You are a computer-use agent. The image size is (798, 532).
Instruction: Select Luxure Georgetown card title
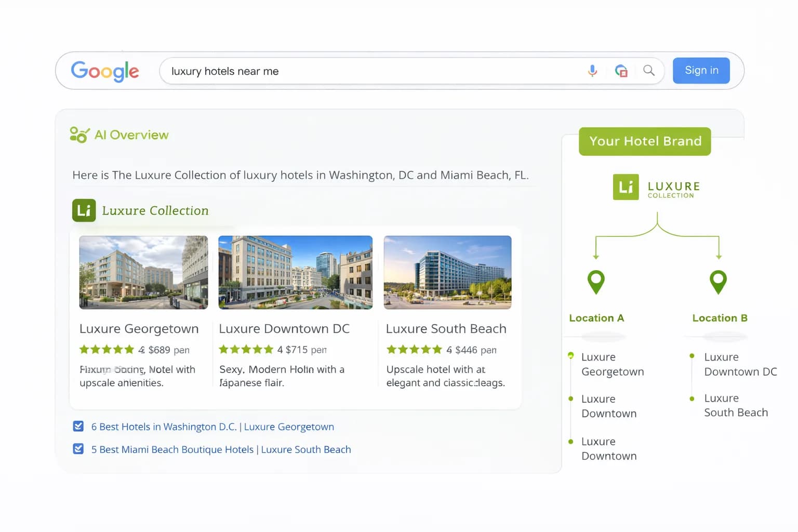[139, 329]
